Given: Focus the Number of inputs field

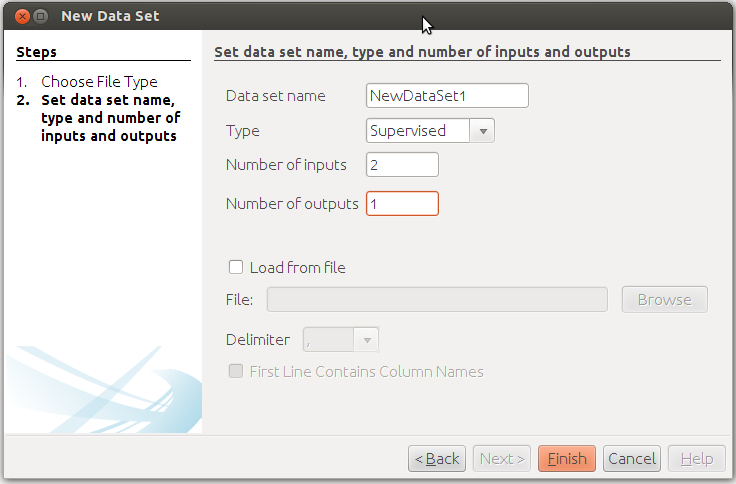Looking at the screenshot, I should pos(402,165).
